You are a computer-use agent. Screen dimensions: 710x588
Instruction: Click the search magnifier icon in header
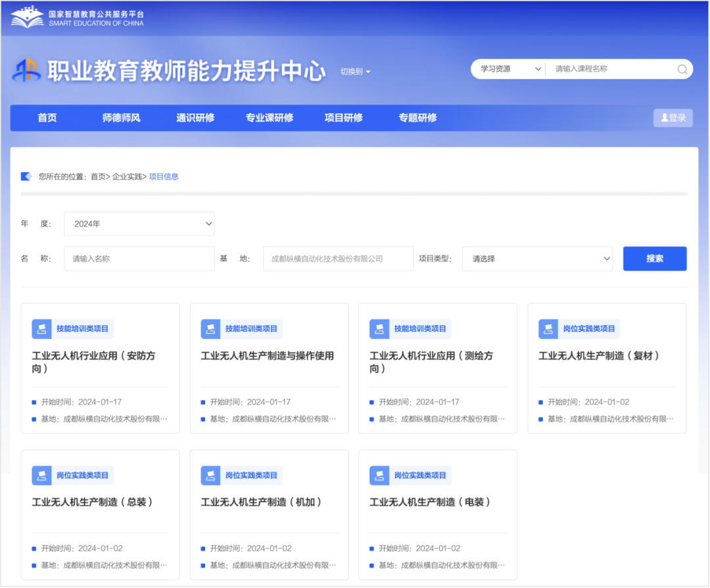pos(682,69)
